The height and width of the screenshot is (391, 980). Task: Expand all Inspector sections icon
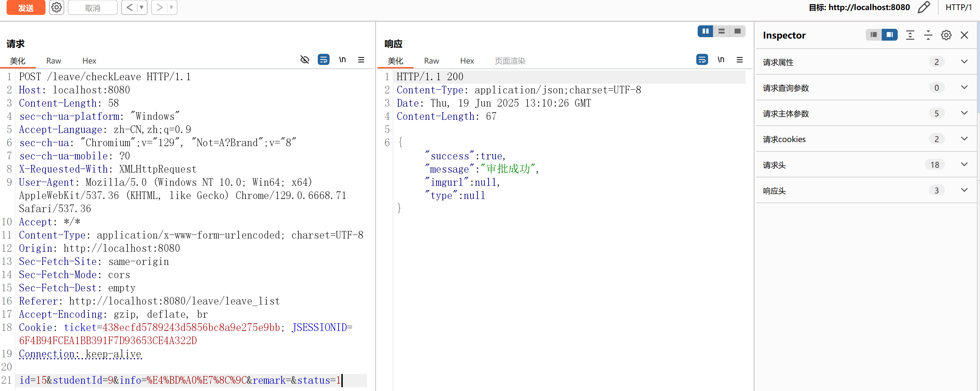[x=910, y=35]
